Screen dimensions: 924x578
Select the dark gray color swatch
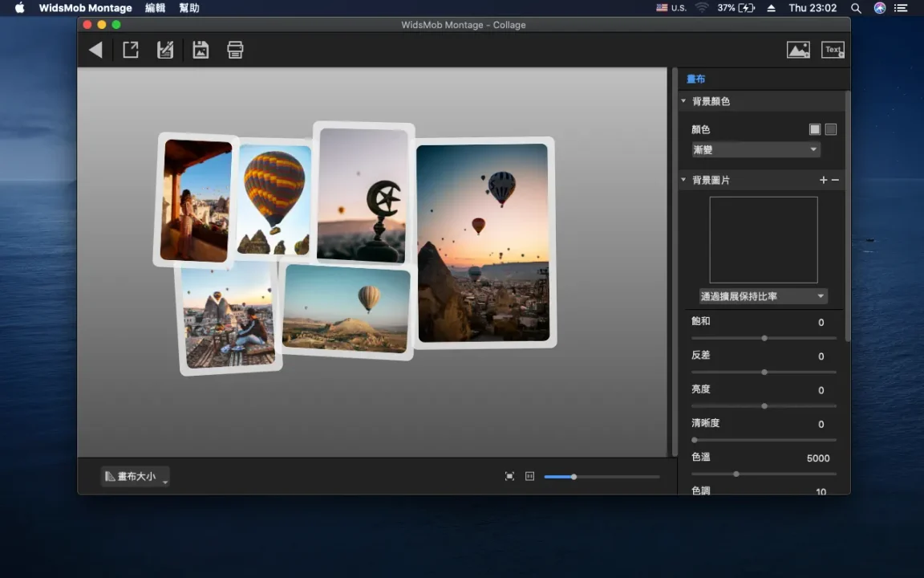pos(830,129)
